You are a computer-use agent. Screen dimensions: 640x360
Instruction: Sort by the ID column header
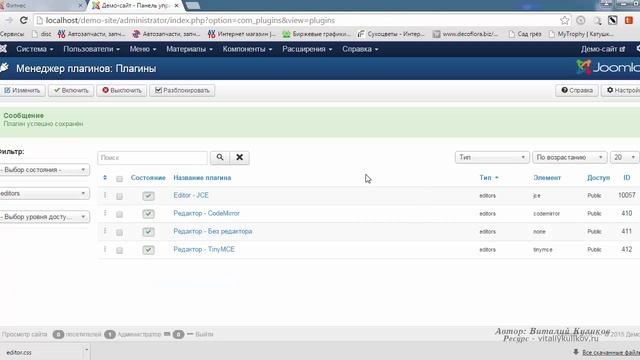627,178
